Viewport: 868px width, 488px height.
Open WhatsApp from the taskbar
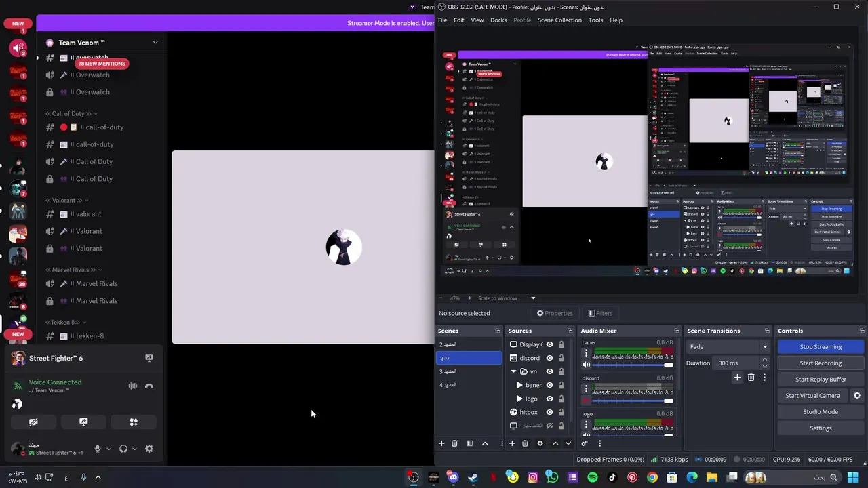coord(553,477)
